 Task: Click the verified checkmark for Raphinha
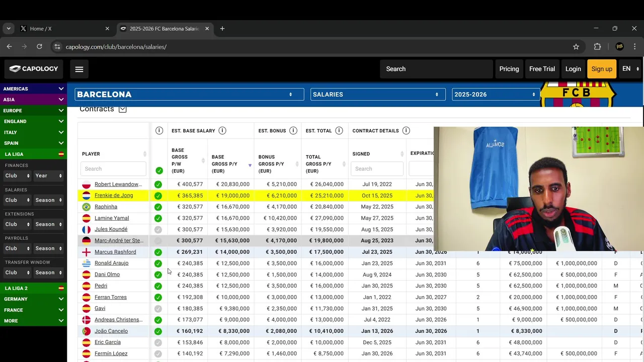[x=158, y=207]
